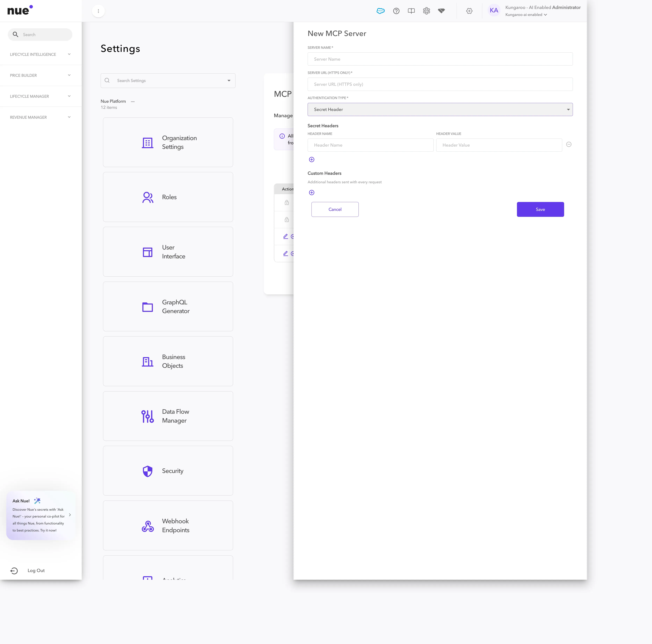Screen dimensions: 652x644
Task: Open Data Flow Manager card
Action: coord(168,416)
